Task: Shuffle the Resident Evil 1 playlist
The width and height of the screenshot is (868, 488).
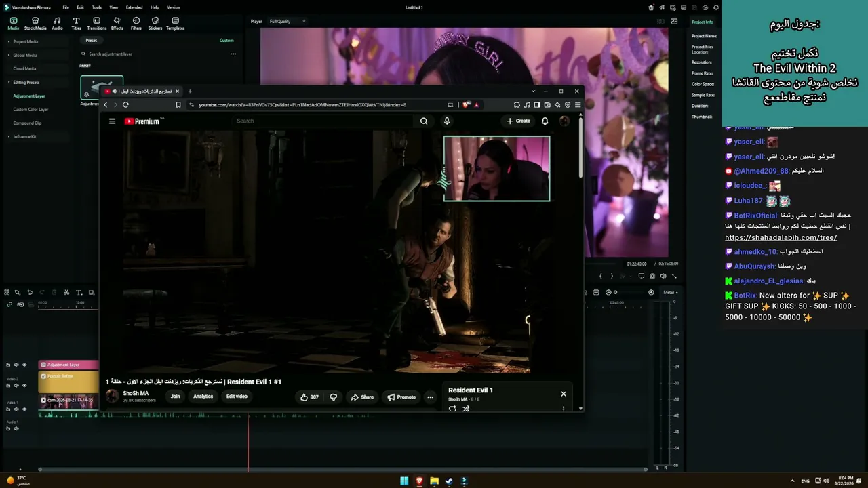Action: point(466,409)
